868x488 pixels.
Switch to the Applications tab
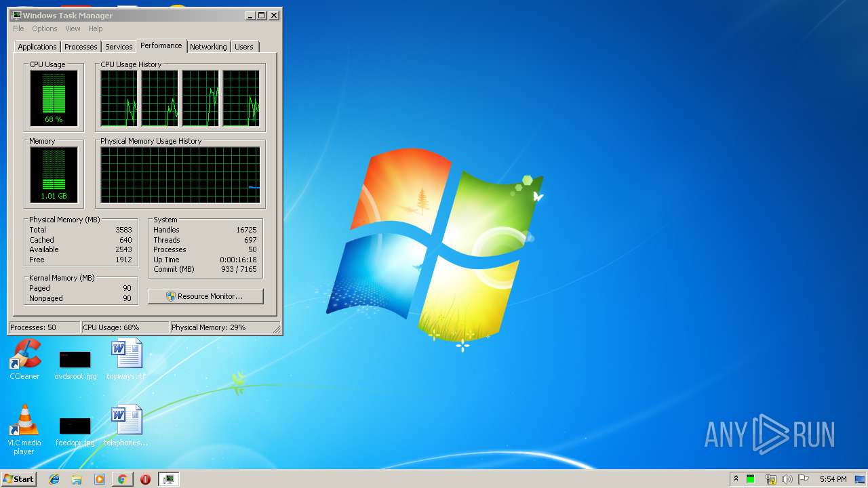(37, 47)
